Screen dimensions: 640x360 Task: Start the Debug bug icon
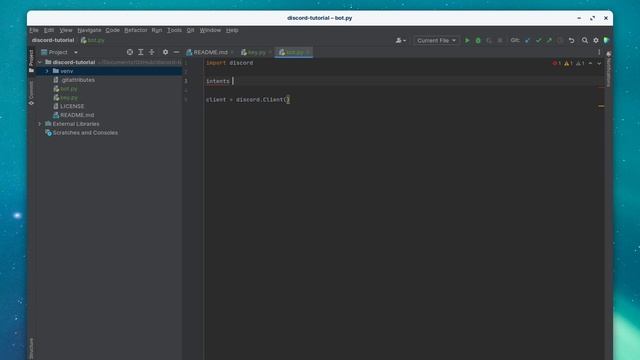[478, 40]
